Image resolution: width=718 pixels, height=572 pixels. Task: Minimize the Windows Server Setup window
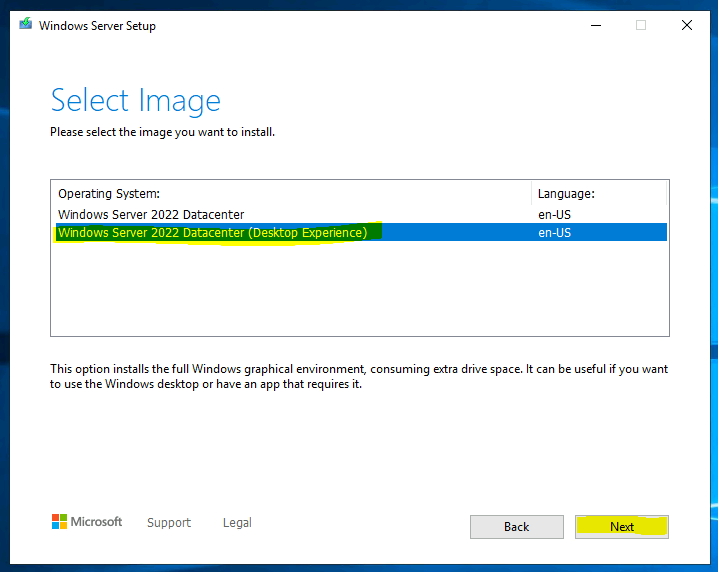point(596,25)
